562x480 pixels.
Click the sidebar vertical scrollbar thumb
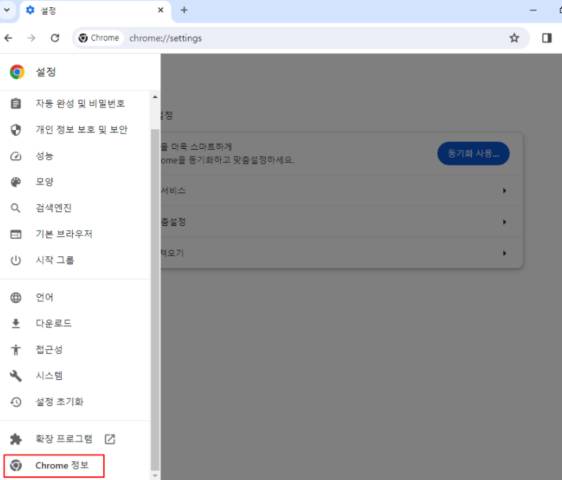click(x=155, y=299)
